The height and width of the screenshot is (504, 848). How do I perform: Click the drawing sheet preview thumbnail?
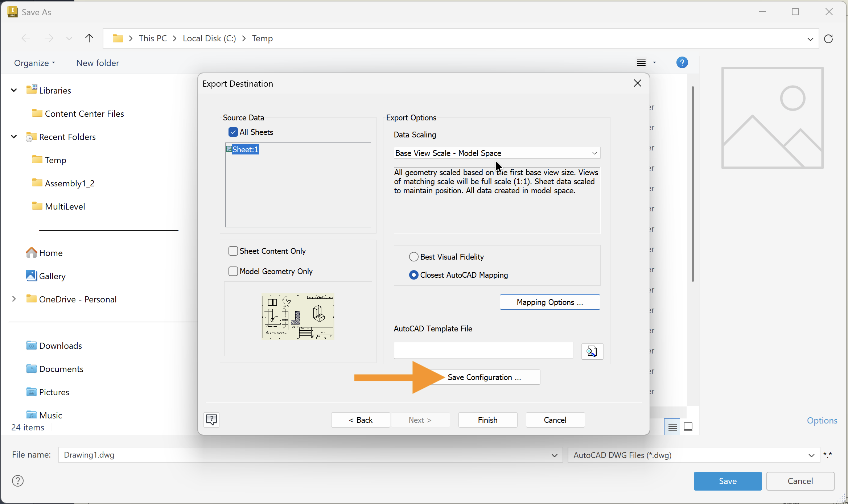(x=298, y=317)
